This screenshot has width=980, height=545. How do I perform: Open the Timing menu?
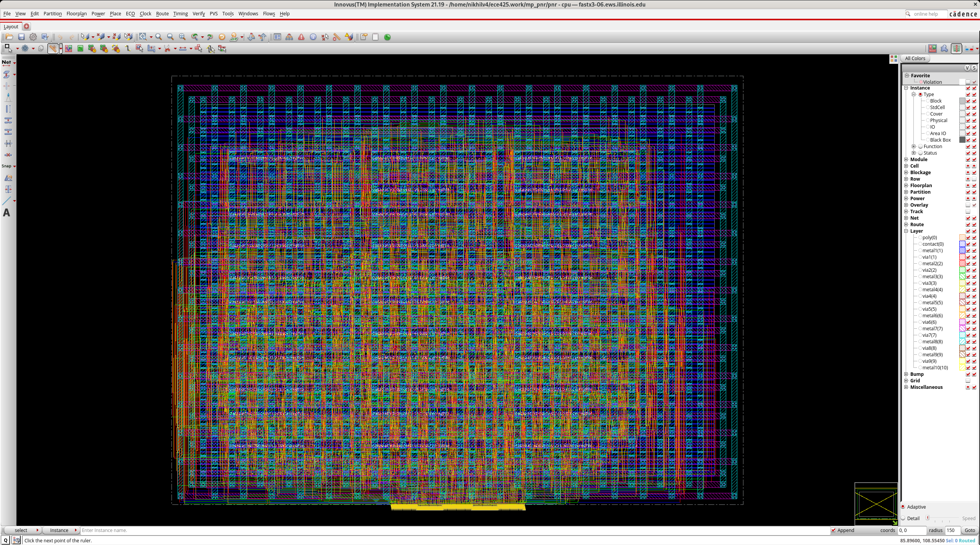point(180,13)
